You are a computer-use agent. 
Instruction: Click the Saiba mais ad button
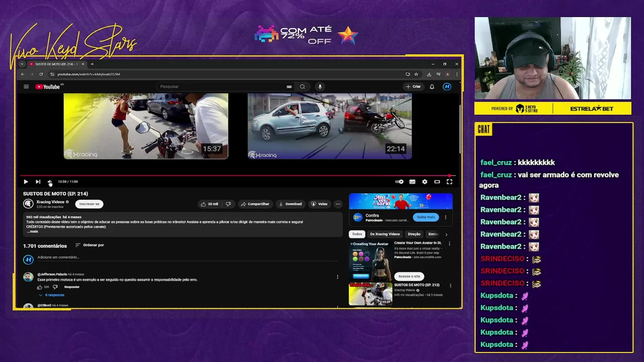click(x=426, y=217)
